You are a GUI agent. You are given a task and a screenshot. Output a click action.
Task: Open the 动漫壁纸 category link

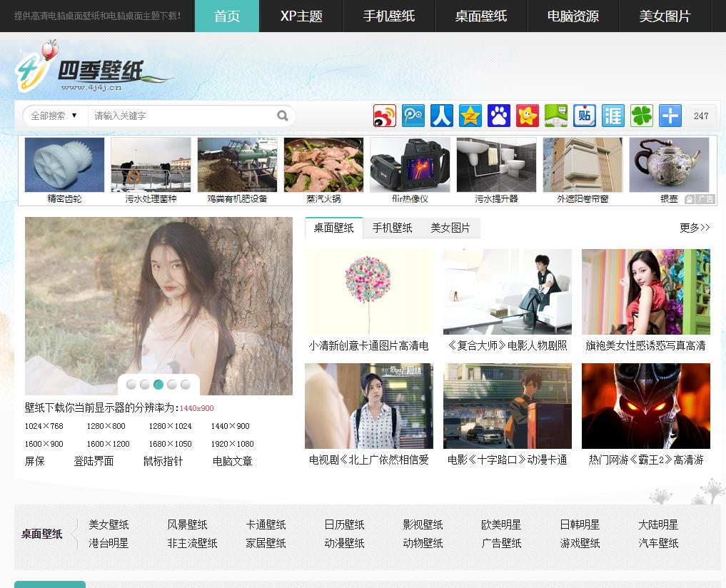click(x=345, y=543)
